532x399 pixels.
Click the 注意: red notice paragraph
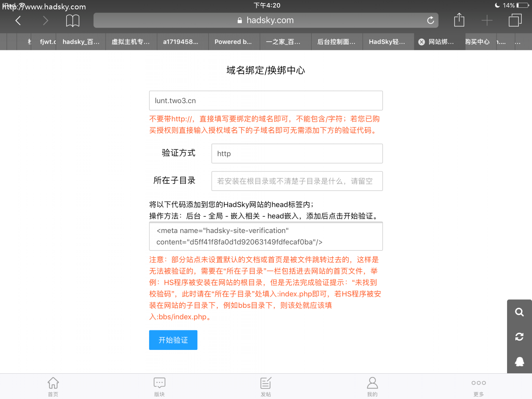[x=265, y=288]
